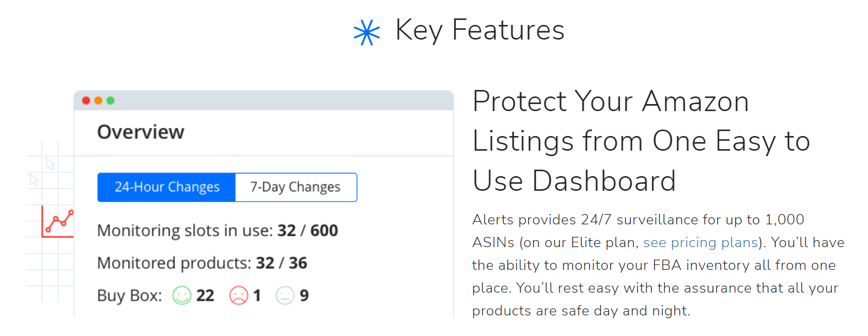Click the orange window dot
The height and width of the screenshot is (336, 868).
98,100
